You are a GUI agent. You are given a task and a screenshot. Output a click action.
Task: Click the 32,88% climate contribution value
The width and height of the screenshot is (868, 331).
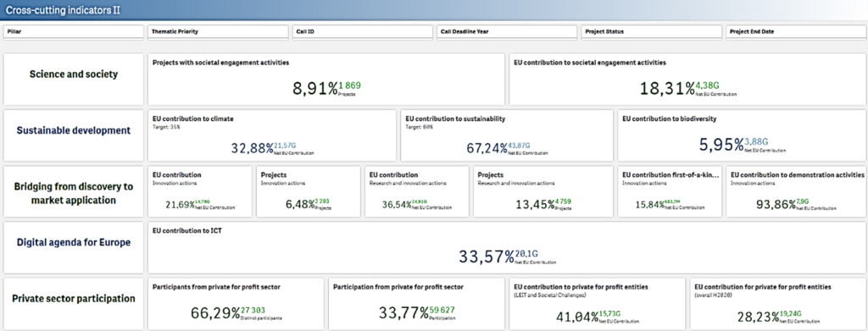[252, 148]
